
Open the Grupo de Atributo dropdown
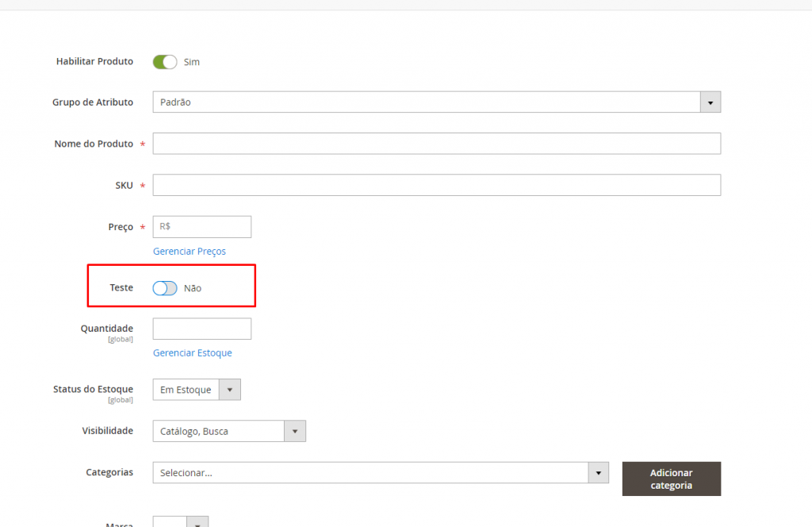point(437,102)
